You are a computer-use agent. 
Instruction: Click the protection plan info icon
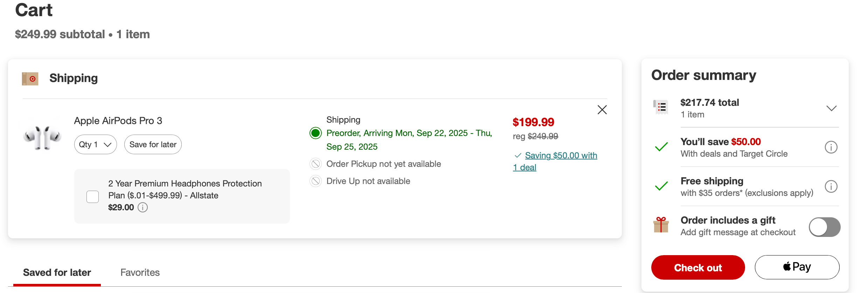click(143, 207)
